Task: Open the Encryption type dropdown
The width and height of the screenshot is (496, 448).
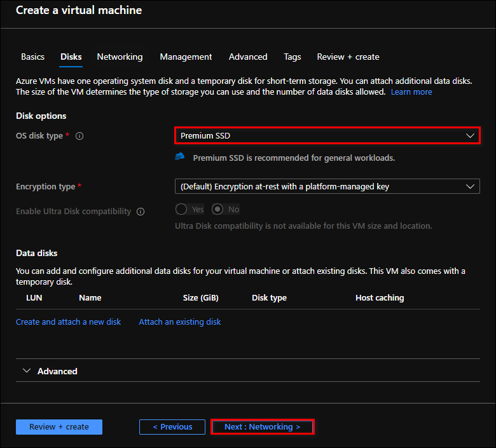Action: click(x=327, y=187)
